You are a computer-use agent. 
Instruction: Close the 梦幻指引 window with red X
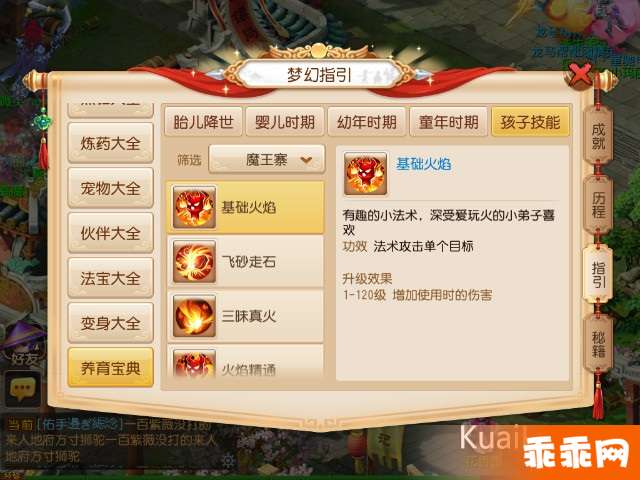point(580,76)
